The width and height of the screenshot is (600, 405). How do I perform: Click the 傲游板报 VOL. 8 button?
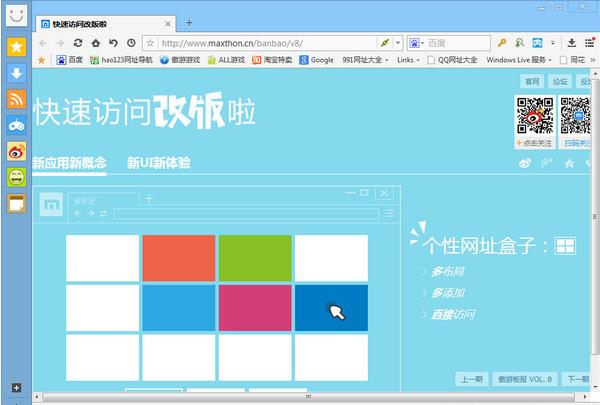[525, 379]
